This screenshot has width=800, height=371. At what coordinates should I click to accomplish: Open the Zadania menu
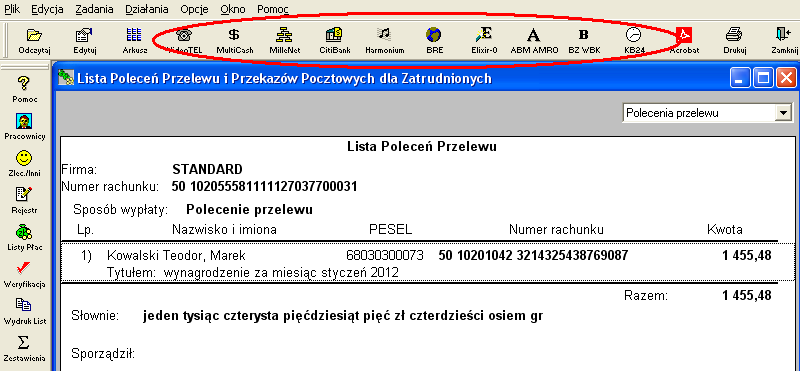pos(94,9)
